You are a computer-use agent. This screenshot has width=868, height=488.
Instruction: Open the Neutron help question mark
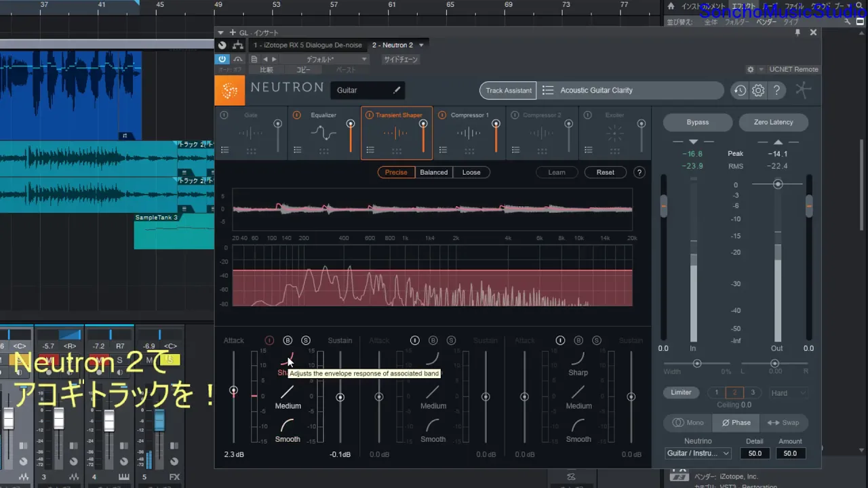(777, 90)
